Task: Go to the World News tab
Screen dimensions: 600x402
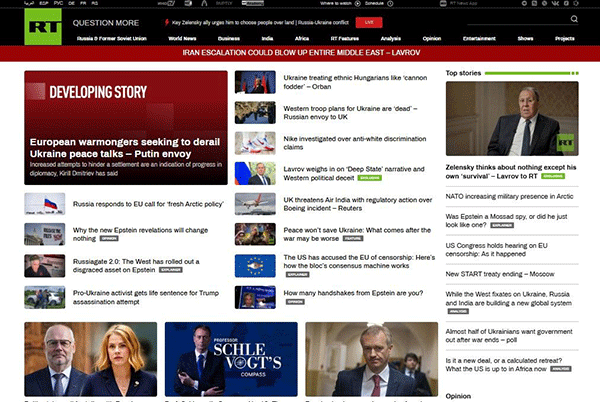Action: (182, 37)
